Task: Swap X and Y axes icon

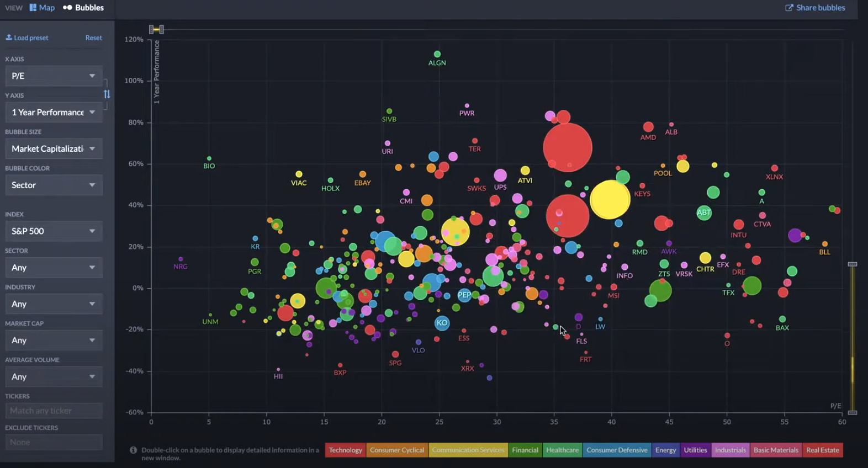Action: tap(107, 94)
